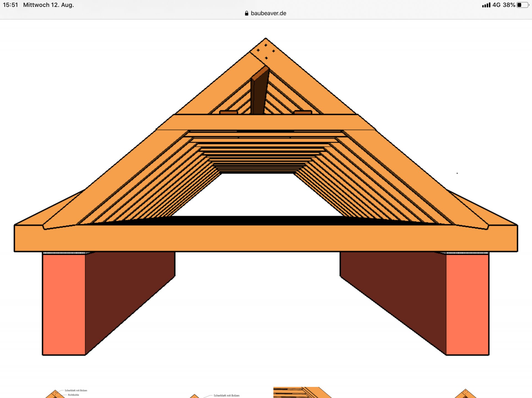The width and height of the screenshot is (532, 398).
Task: Tap the 15:51 clock in status bar
Action: tap(11, 5)
